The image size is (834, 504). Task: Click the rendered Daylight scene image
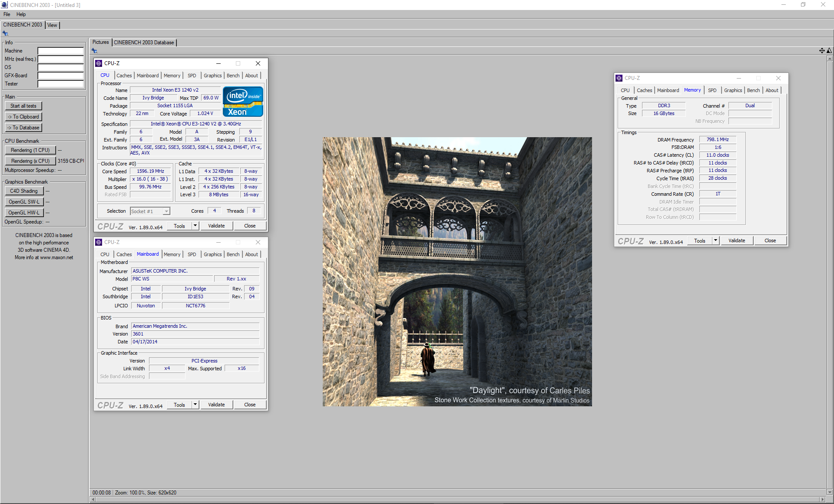tap(457, 272)
